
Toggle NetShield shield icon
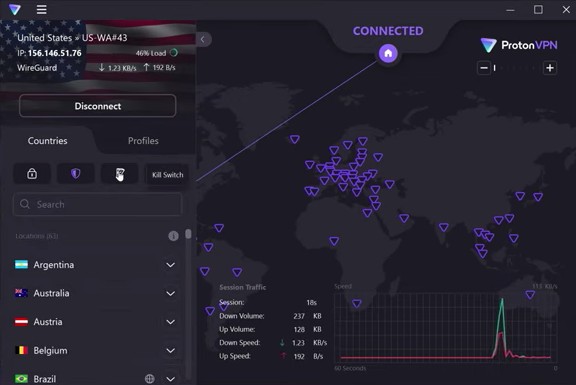pyautogui.click(x=75, y=173)
